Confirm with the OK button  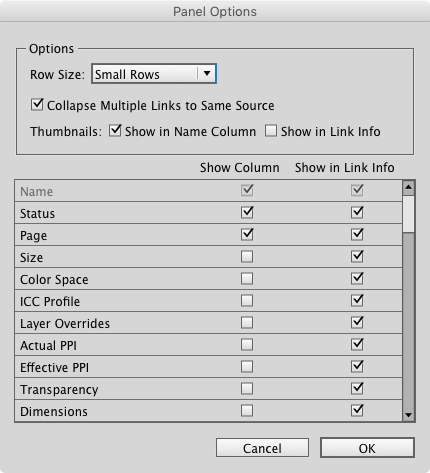(367, 448)
